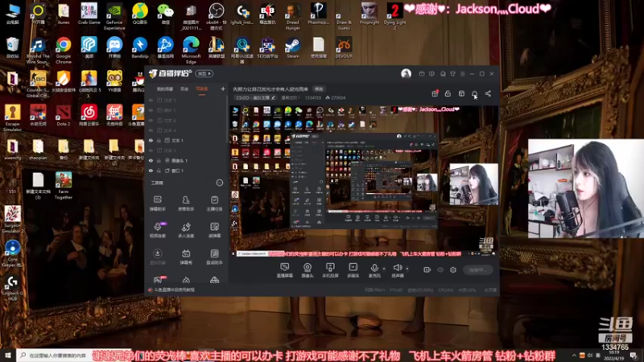
Task: Add a 手机投屏 phone mirroring source
Action: (330, 270)
